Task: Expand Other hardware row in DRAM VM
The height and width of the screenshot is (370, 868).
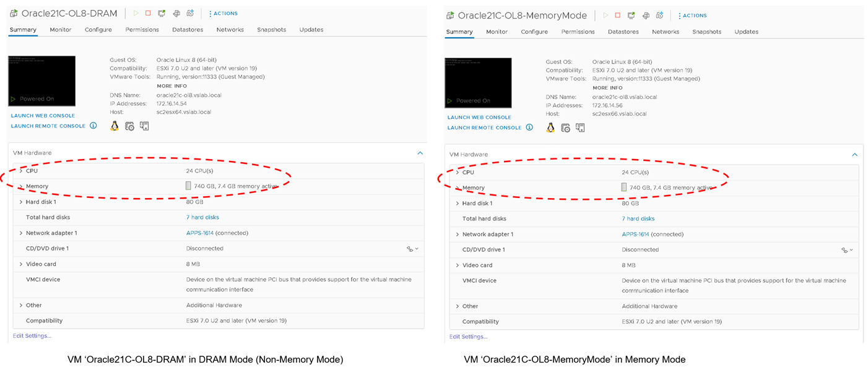Action: (21, 305)
